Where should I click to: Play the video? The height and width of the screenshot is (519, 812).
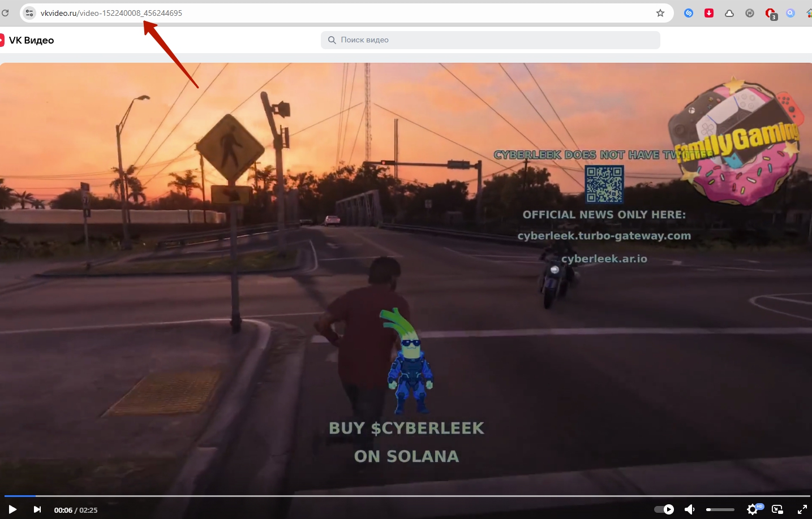click(12, 509)
